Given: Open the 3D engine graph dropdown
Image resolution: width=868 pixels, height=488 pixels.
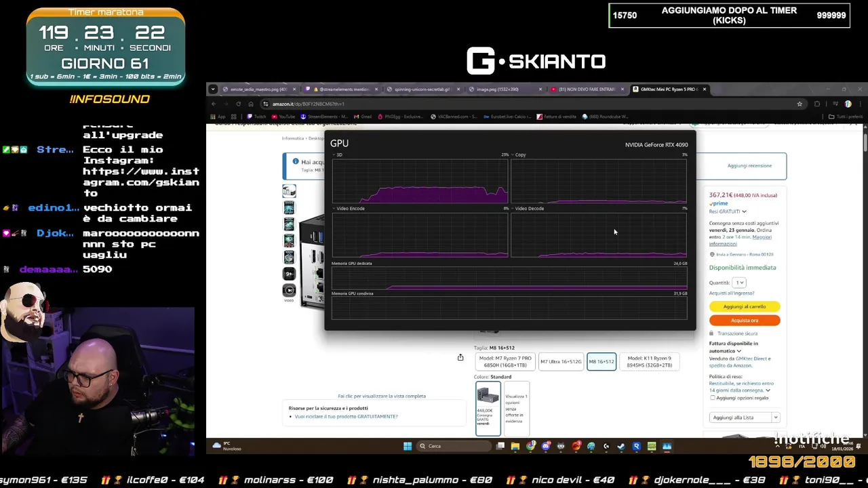Looking at the screenshot, I should tap(334, 155).
